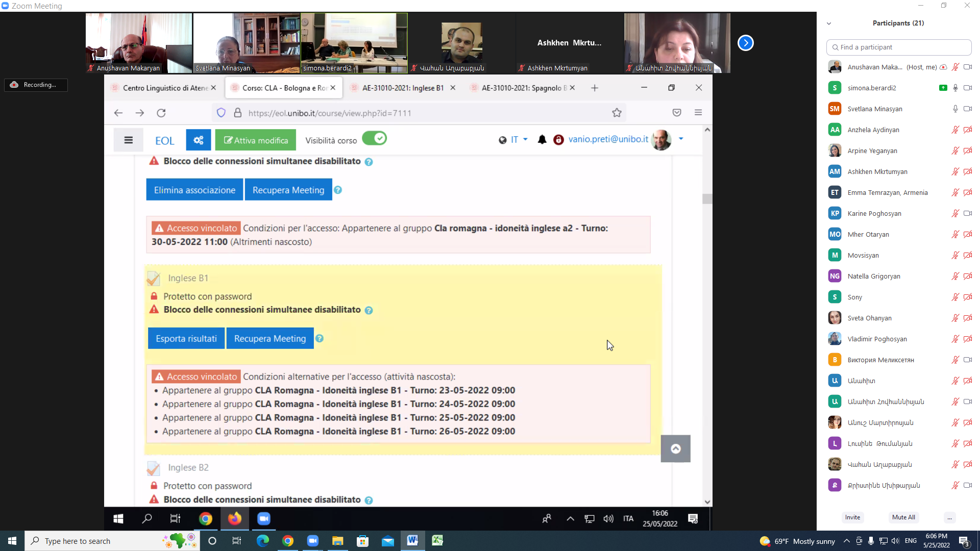Open Zoom icon in shared taskbar

coord(263,518)
